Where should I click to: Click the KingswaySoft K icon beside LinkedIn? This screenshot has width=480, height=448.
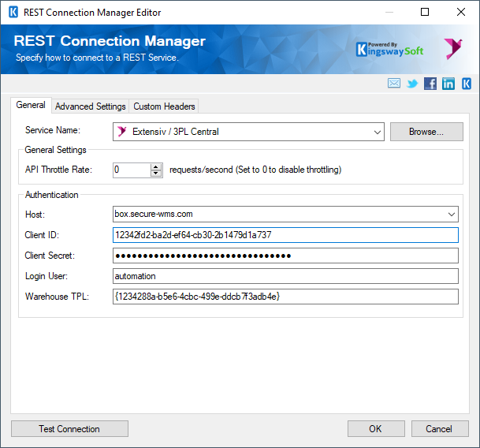467,84
